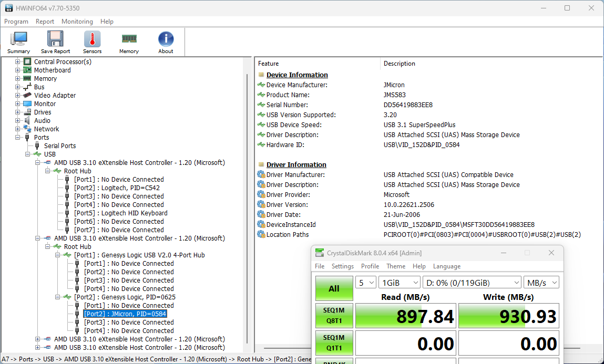Expand the Motherboard tree node
This screenshot has height=364, width=604.
[x=17, y=70]
